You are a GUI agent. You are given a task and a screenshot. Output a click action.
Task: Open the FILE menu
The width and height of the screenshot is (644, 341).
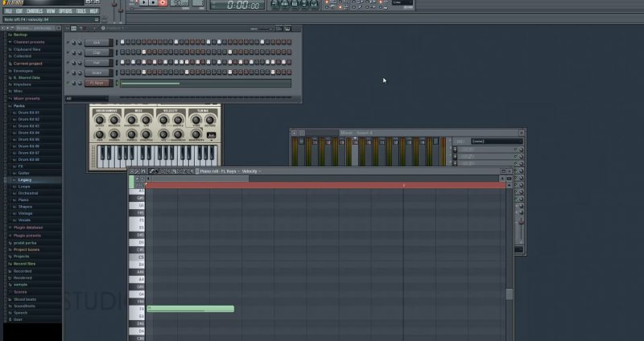[9, 11]
